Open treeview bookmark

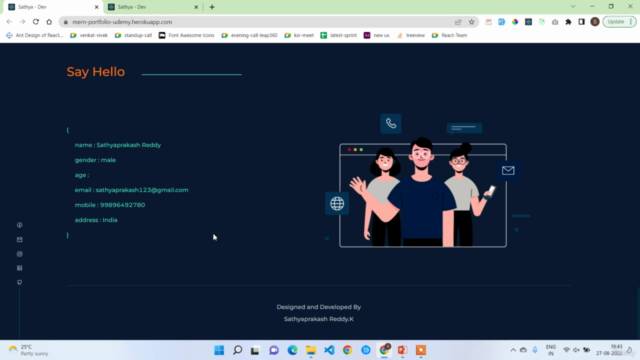tap(411, 36)
